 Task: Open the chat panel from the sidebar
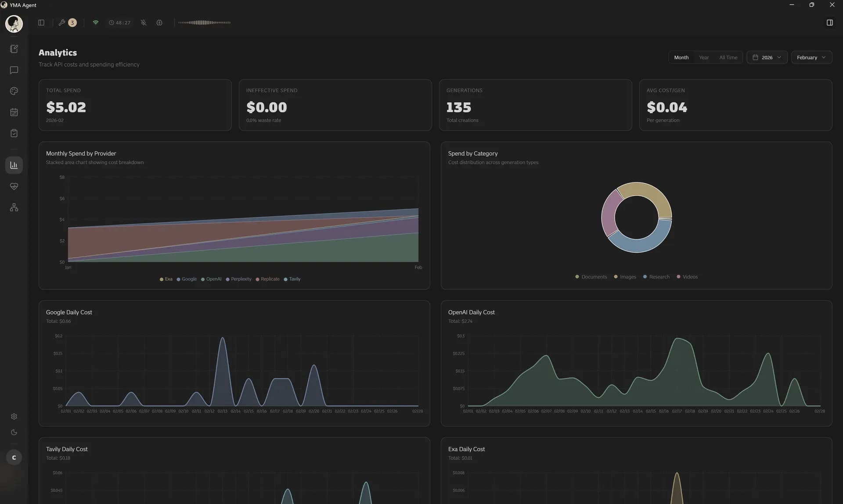pos(14,70)
